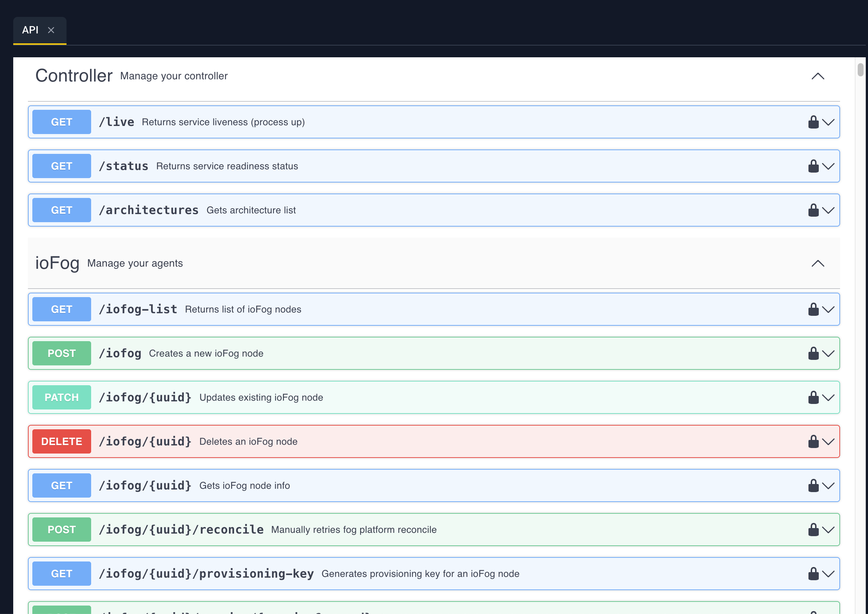Click the GET badge for /status
Screen dimensions: 868x614
click(x=62, y=166)
